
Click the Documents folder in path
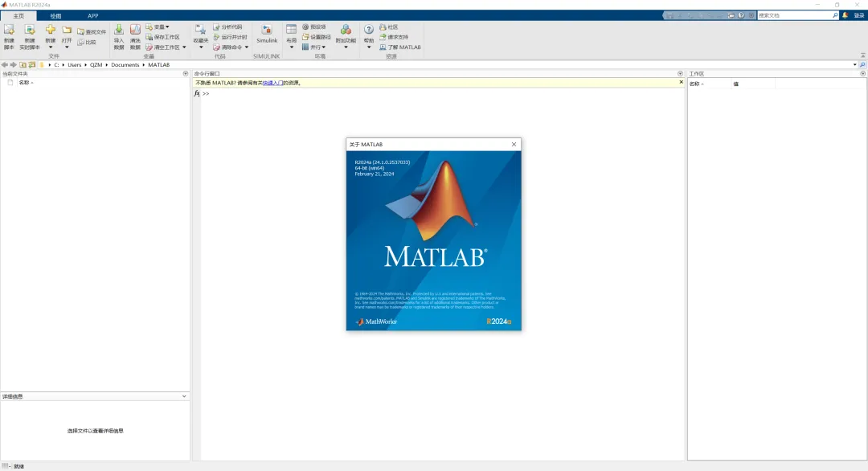[125, 65]
